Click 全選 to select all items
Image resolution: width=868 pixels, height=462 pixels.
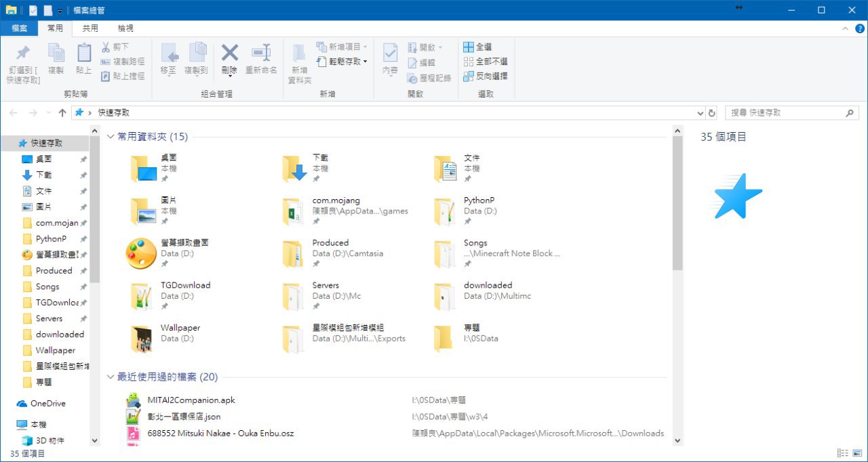(x=477, y=47)
